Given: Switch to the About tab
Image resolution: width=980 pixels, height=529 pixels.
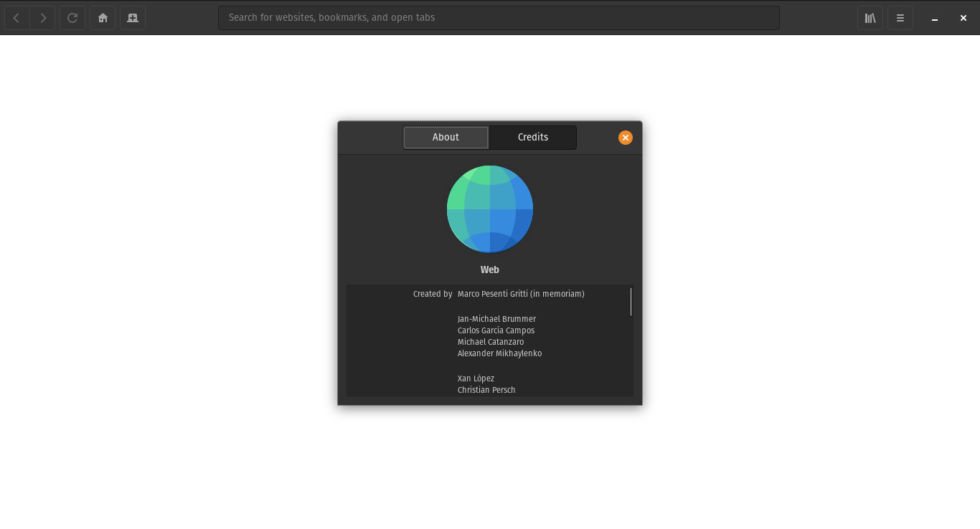Looking at the screenshot, I should pyautogui.click(x=446, y=137).
